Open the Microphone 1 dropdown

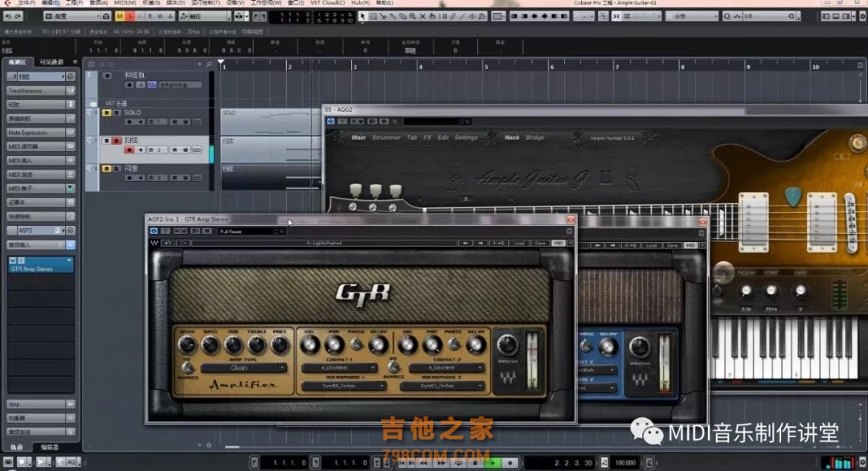tap(343, 386)
